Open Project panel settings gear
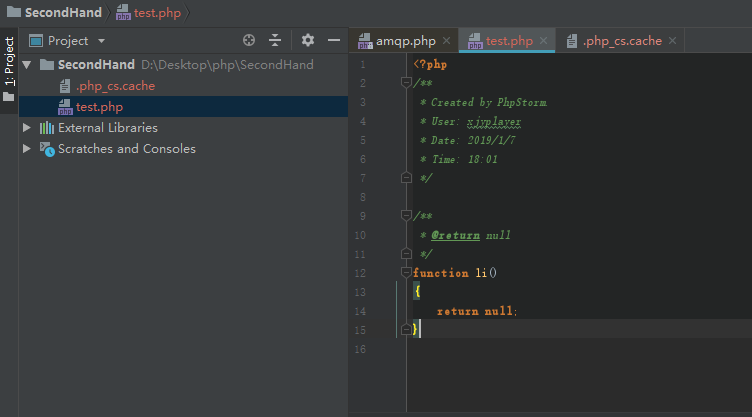Image resolution: width=752 pixels, height=417 pixels. [308, 40]
